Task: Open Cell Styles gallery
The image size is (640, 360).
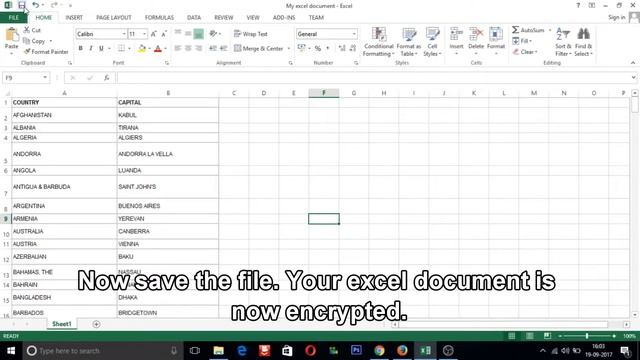Action: (432, 42)
